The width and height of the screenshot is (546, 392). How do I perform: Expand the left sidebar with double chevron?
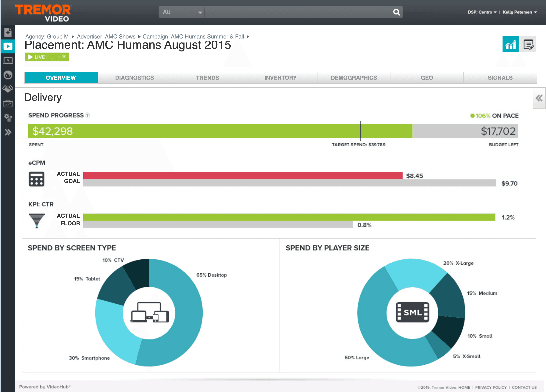(x=8, y=132)
